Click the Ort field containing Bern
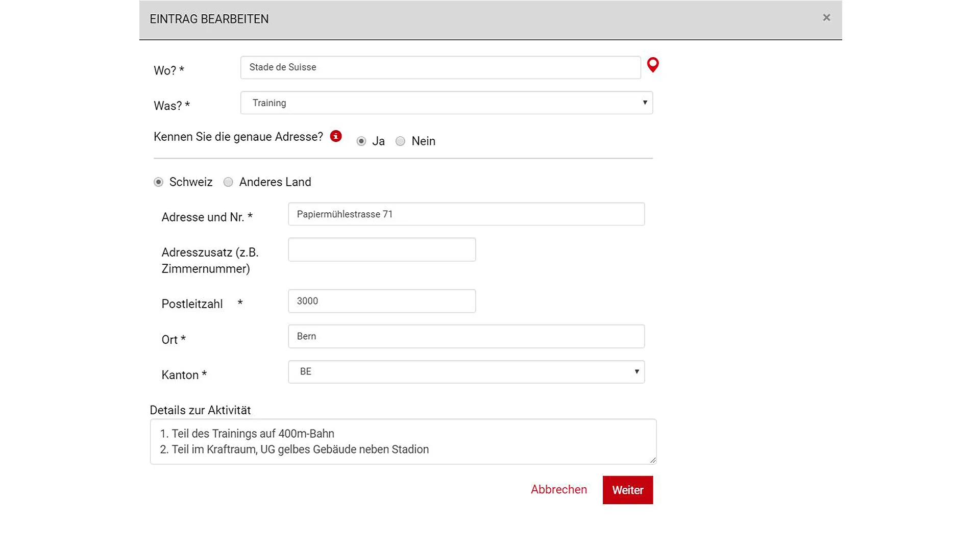 click(x=467, y=336)
